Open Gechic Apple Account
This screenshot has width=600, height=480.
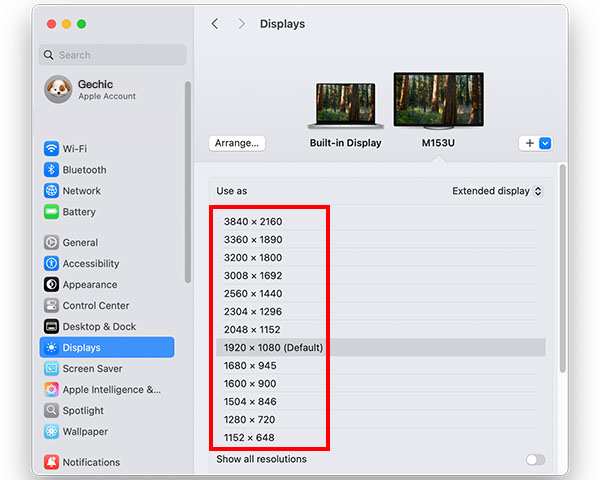pyautogui.click(x=107, y=89)
